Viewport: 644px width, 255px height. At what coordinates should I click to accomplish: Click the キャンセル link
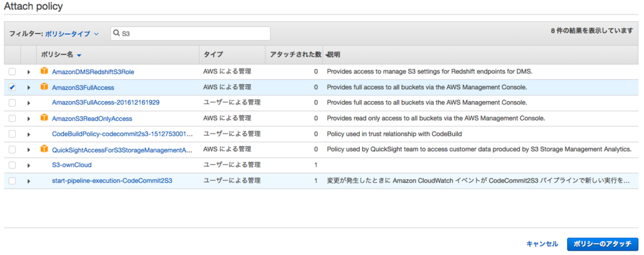[x=542, y=244]
